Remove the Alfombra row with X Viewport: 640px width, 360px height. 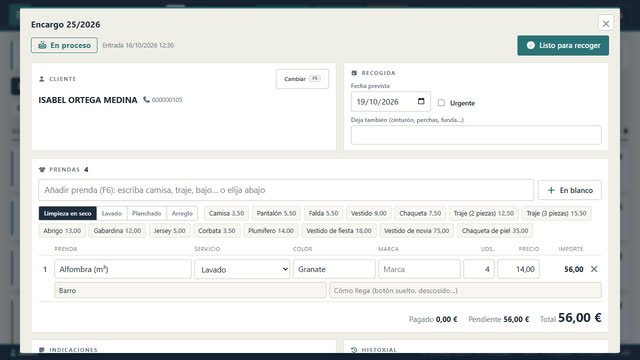pyautogui.click(x=594, y=269)
